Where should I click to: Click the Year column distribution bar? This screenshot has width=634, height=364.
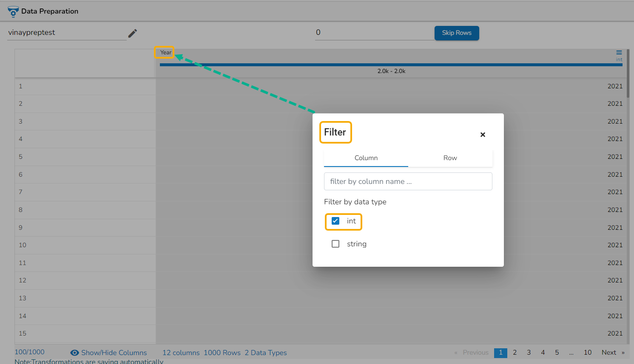click(x=391, y=65)
